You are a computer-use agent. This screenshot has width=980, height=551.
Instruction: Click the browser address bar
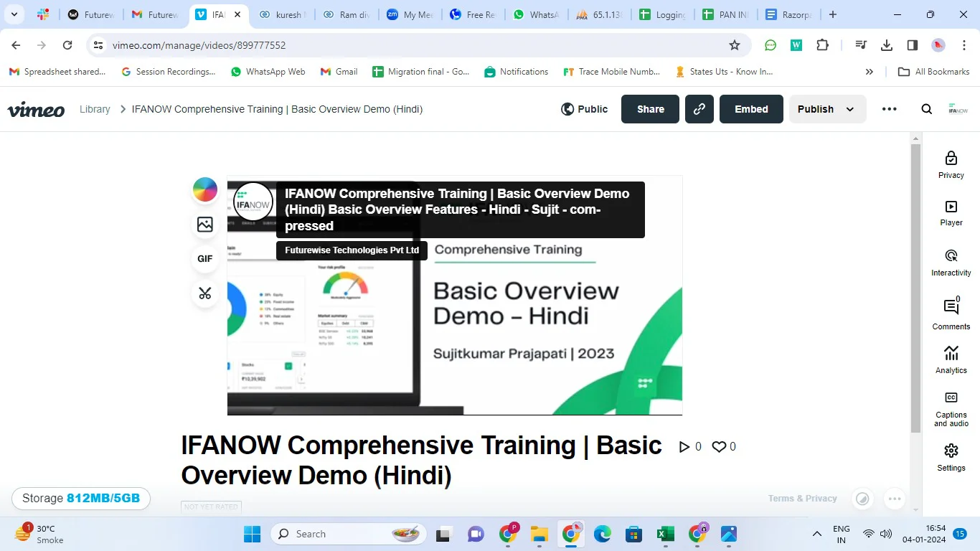[420, 45]
